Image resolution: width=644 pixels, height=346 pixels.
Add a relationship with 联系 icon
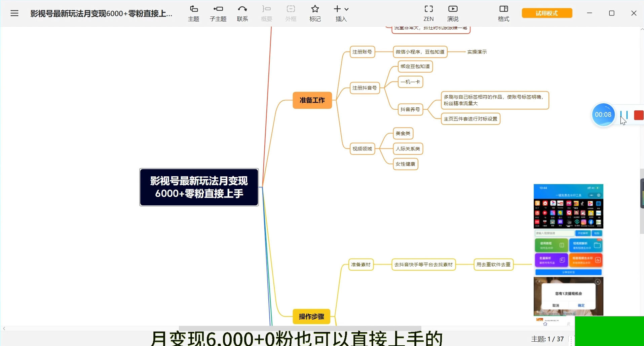[x=242, y=13]
